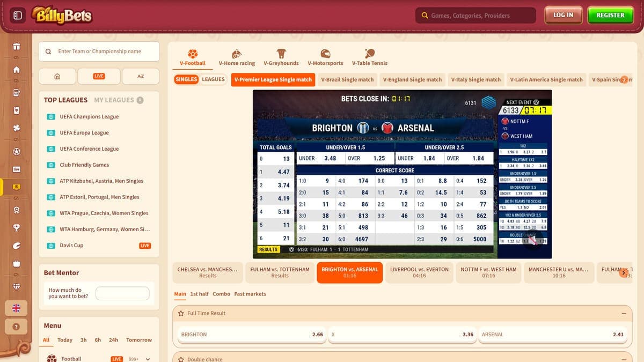Collapse the Full Time Result market
The width and height of the screenshot is (644, 362).
pos(624,313)
